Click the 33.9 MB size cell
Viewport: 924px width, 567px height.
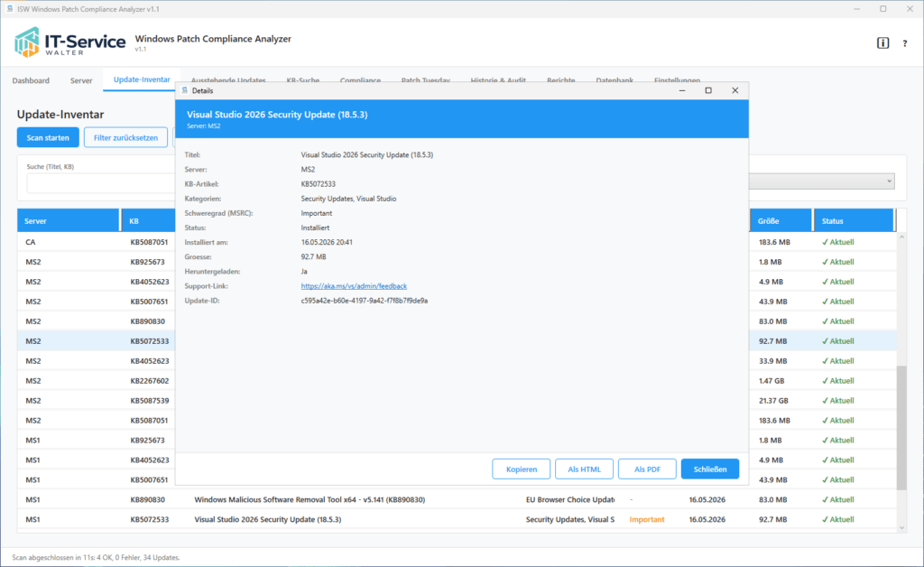pos(772,361)
